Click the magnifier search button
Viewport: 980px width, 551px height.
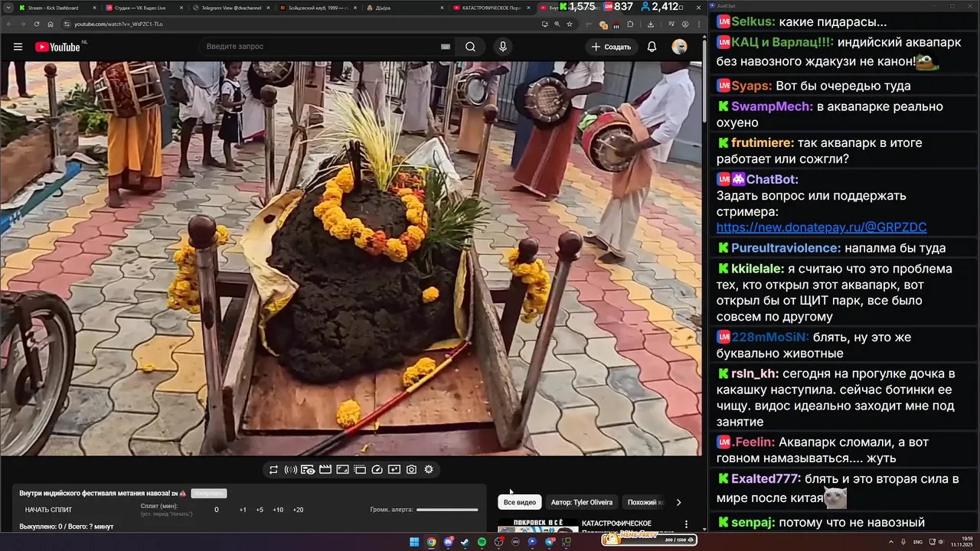point(470,47)
